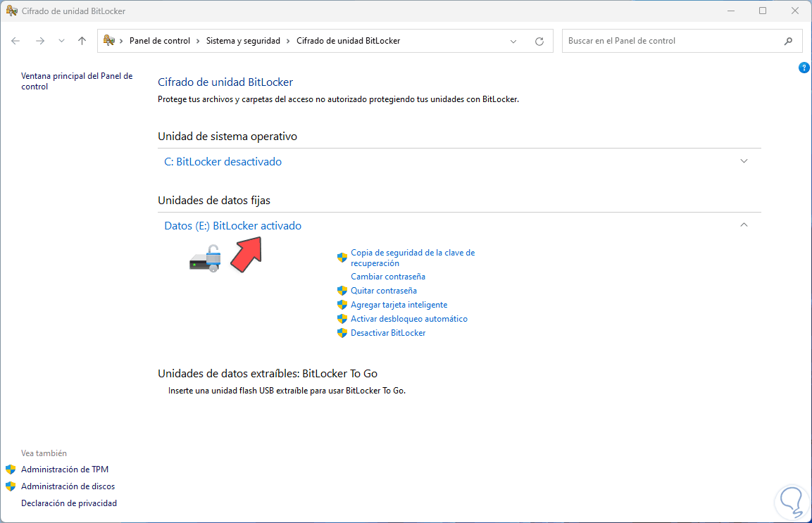Select Cifrado de unidad BitLocker breadcrumb
The height and width of the screenshot is (523, 812).
[x=348, y=41]
